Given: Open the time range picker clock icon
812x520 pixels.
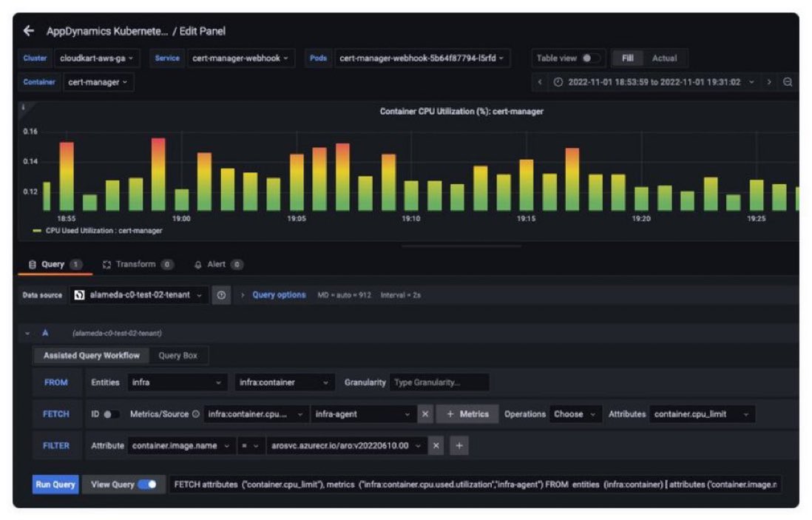Looking at the screenshot, I should [558, 82].
